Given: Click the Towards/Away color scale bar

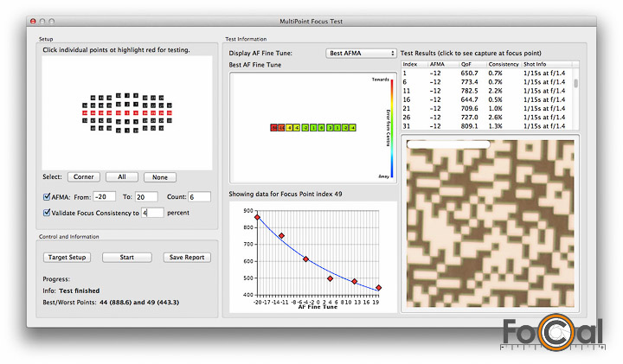Looking at the screenshot, I should [x=392, y=128].
